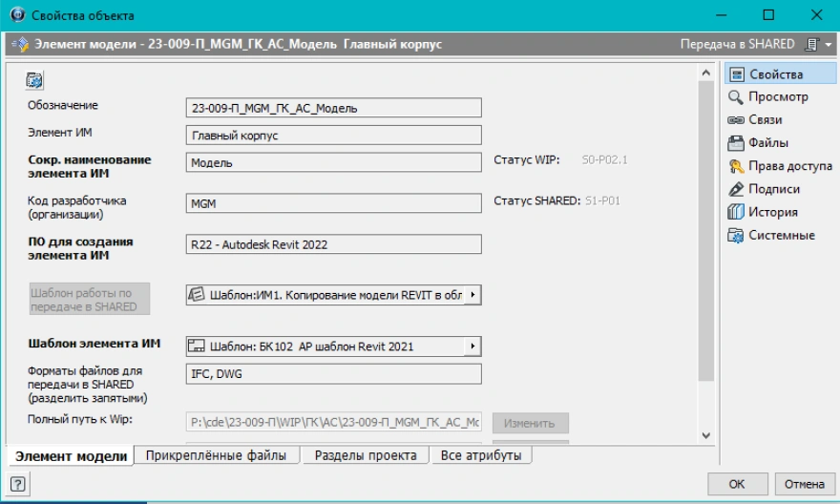840x504 pixels.
Task: Click the vertical scrollbar down arrow
Action: (706, 435)
